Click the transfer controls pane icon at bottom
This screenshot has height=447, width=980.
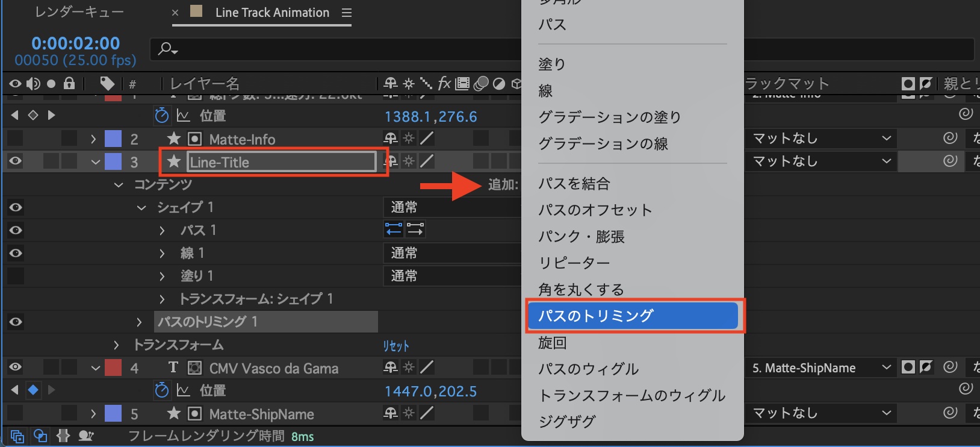pos(40,436)
